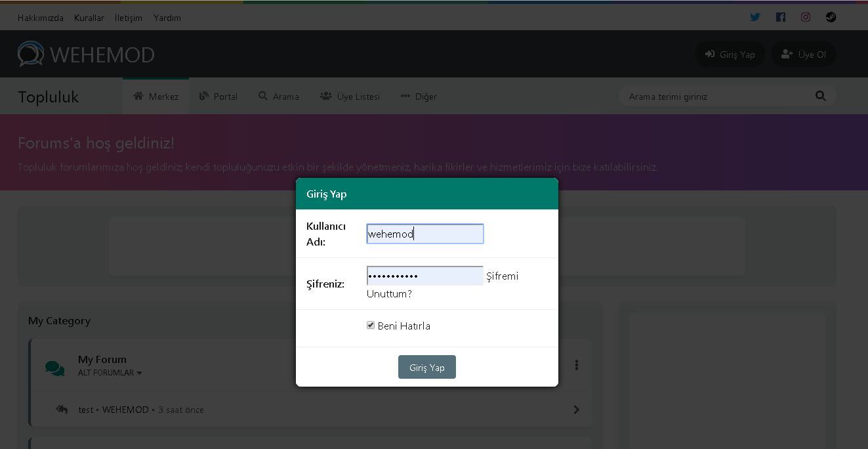Viewport: 868px width, 449px height.
Task: Go to the last post chevron arrow
Action: coord(577,410)
